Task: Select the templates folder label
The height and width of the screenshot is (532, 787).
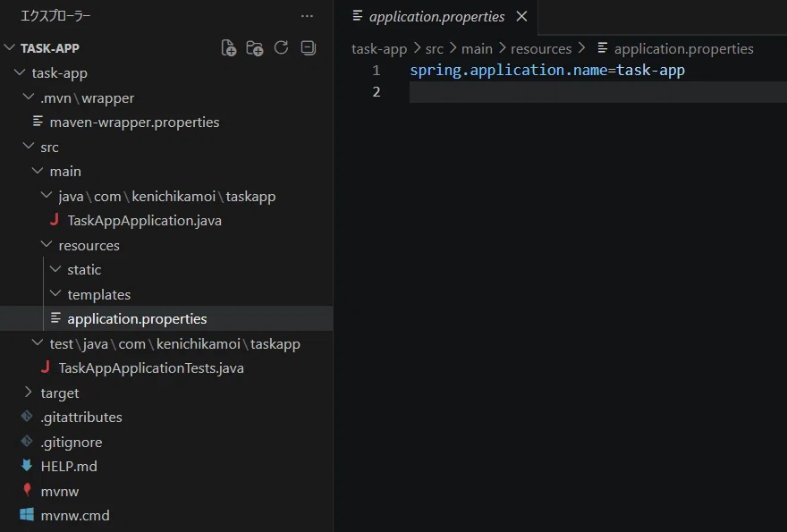Action: pyautogui.click(x=99, y=294)
